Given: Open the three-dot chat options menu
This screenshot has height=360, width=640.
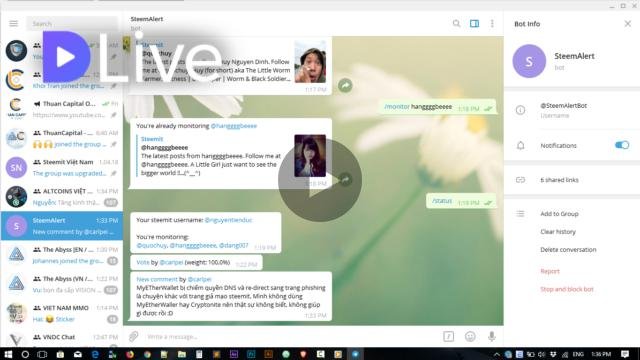Looking at the screenshot, I should click(492, 24).
